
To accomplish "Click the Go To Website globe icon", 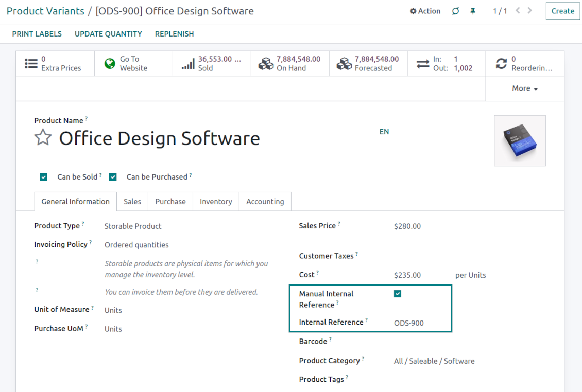I will [110, 63].
